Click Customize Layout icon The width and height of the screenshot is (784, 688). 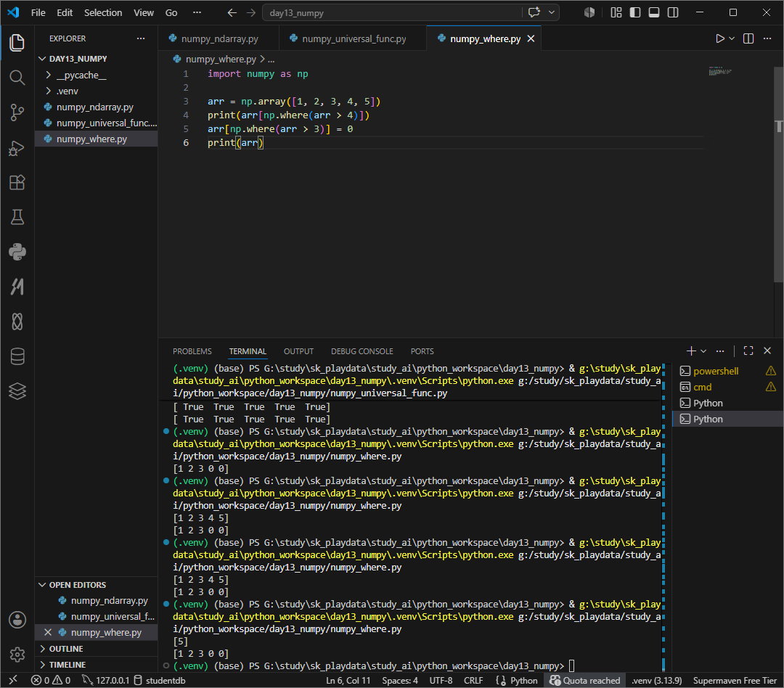616,12
